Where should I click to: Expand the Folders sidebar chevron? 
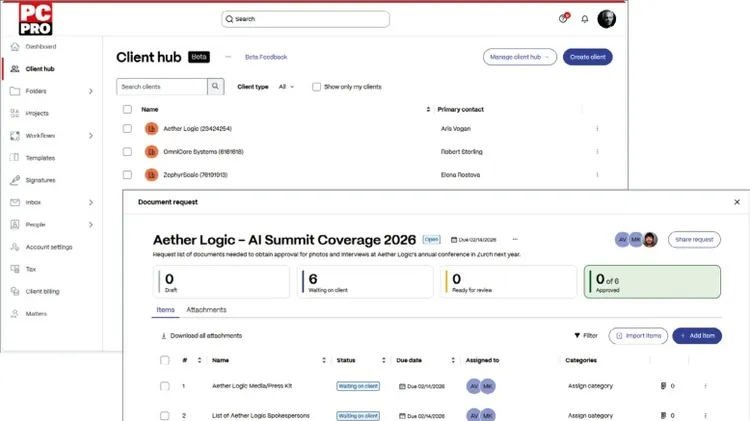coord(91,91)
